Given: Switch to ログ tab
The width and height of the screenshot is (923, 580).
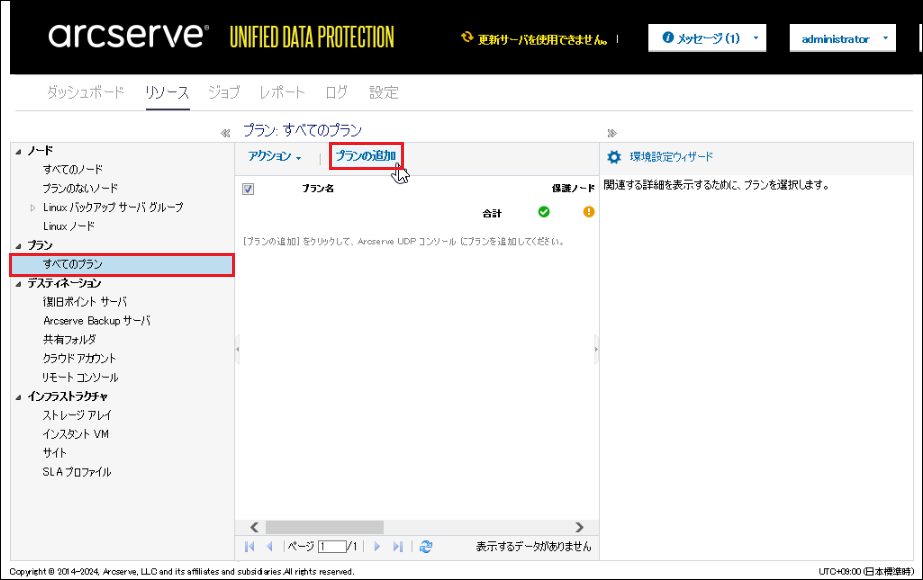Looking at the screenshot, I should tap(336, 92).
